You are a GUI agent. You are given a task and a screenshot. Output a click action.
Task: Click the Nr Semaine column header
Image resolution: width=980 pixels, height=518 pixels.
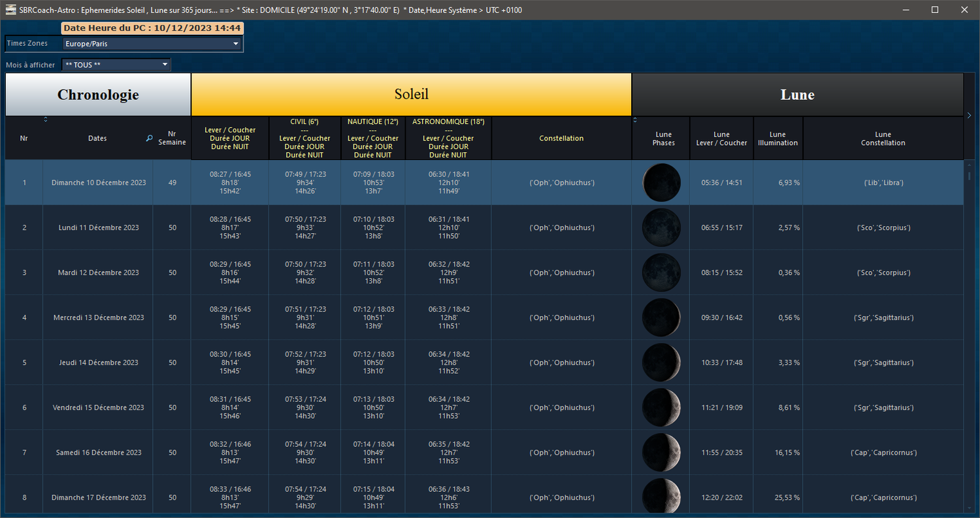coord(172,138)
